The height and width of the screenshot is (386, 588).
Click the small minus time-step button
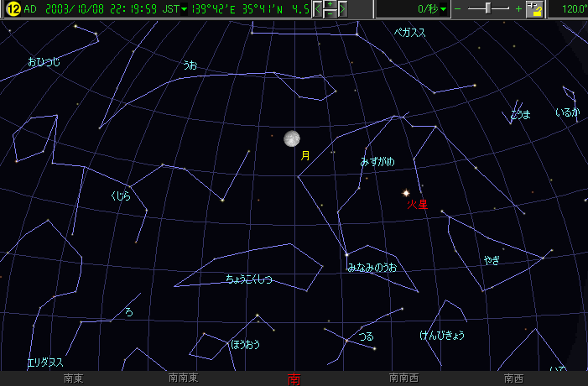click(330, 14)
